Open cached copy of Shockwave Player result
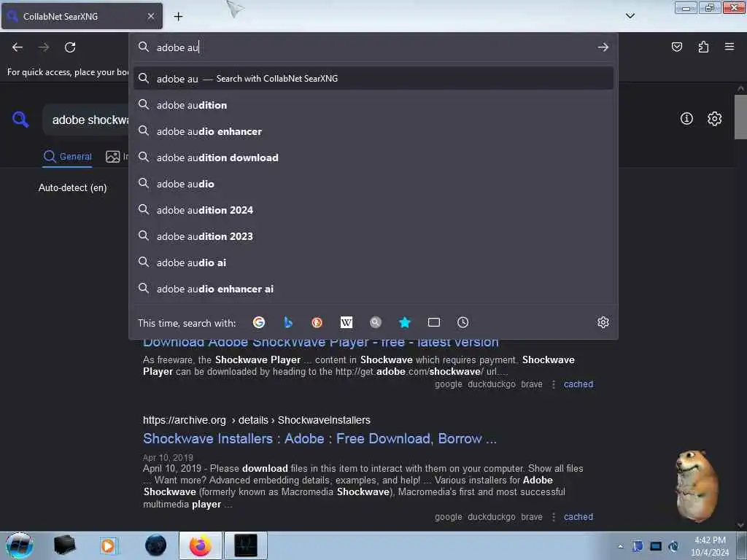This screenshot has width=747, height=560. [578, 384]
